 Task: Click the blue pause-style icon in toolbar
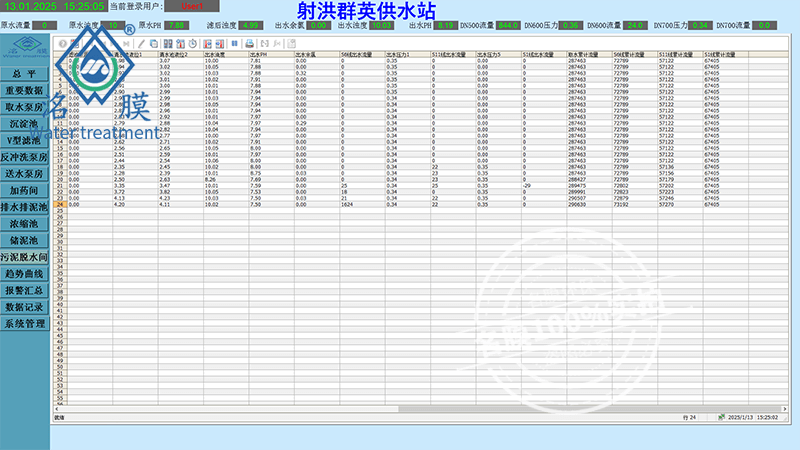point(234,44)
